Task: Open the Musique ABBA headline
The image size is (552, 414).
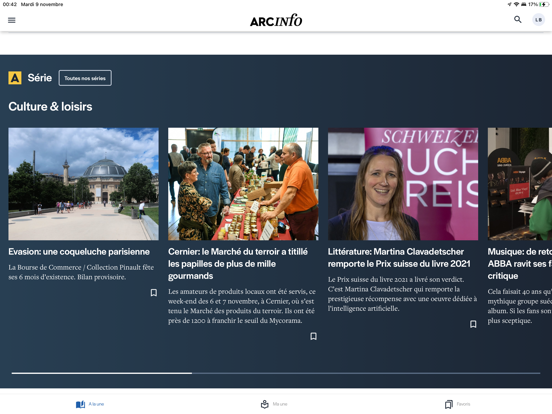Action: click(x=520, y=264)
